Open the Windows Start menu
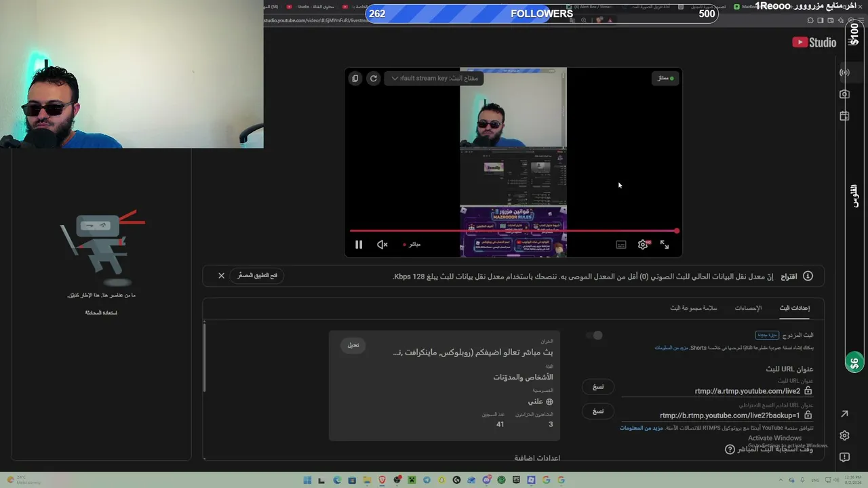 [x=307, y=480]
